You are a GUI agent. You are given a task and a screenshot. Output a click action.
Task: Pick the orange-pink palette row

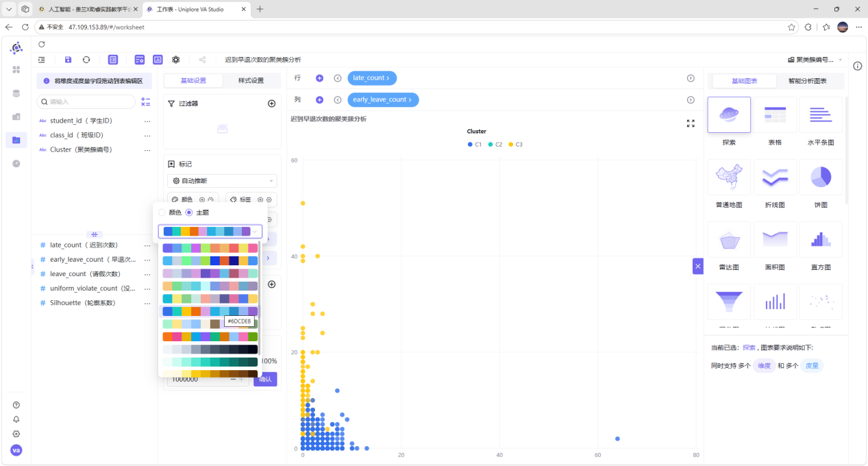(210, 336)
